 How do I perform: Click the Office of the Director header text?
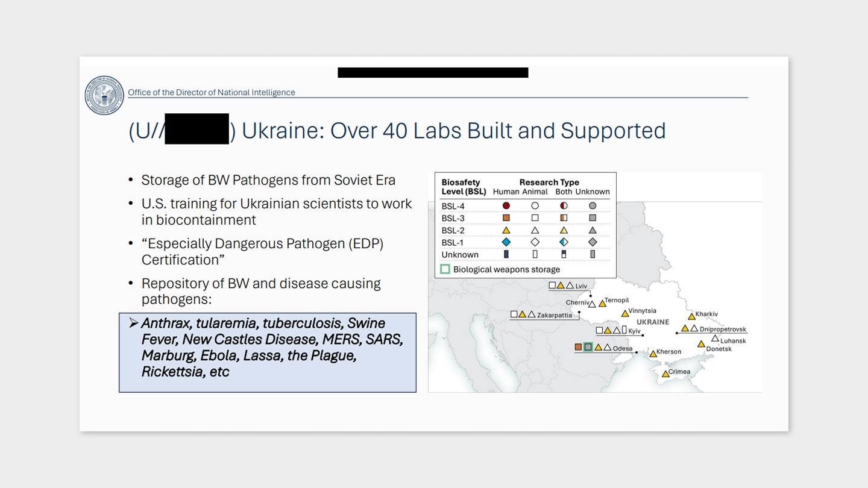[x=212, y=92]
